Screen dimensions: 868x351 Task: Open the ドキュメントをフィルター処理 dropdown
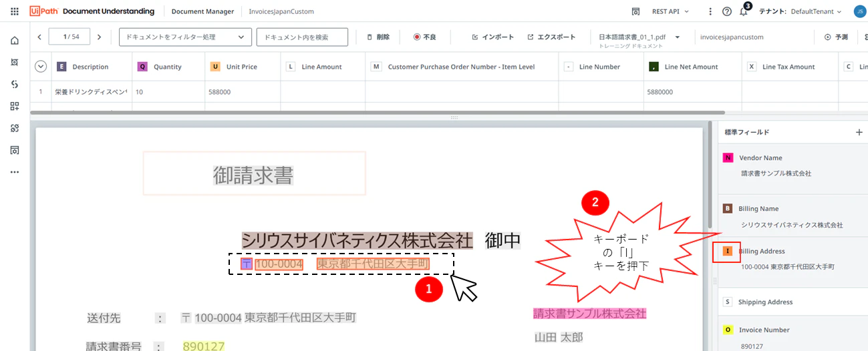pyautogui.click(x=185, y=37)
